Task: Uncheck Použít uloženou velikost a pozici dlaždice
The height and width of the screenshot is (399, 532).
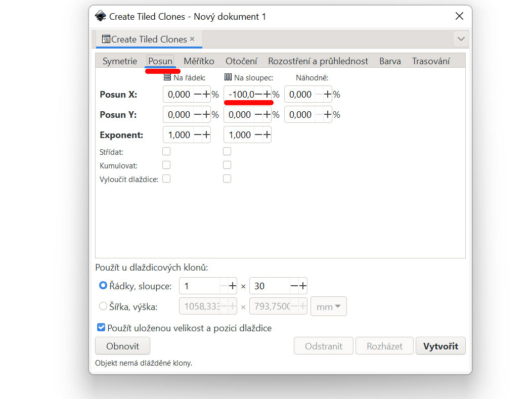Action: click(x=101, y=328)
